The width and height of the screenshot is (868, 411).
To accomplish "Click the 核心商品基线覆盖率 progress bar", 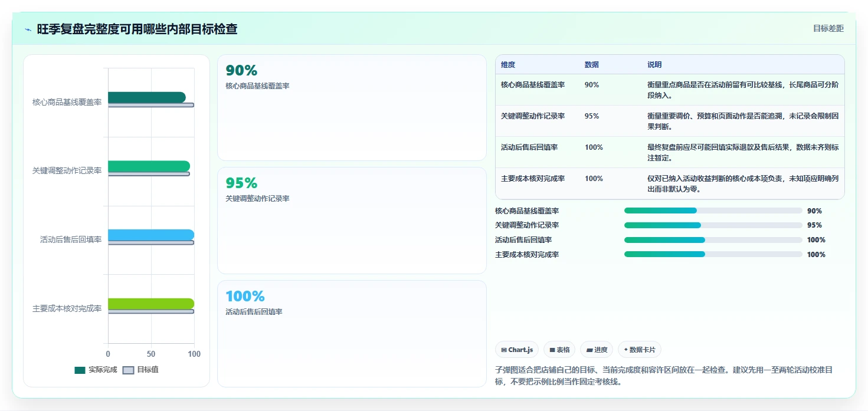I will click(713, 211).
